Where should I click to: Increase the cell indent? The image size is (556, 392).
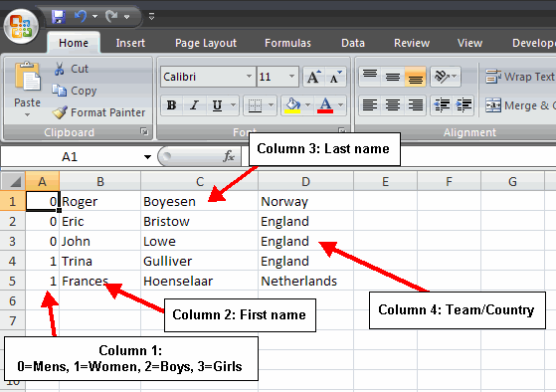[x=463, y=105]
